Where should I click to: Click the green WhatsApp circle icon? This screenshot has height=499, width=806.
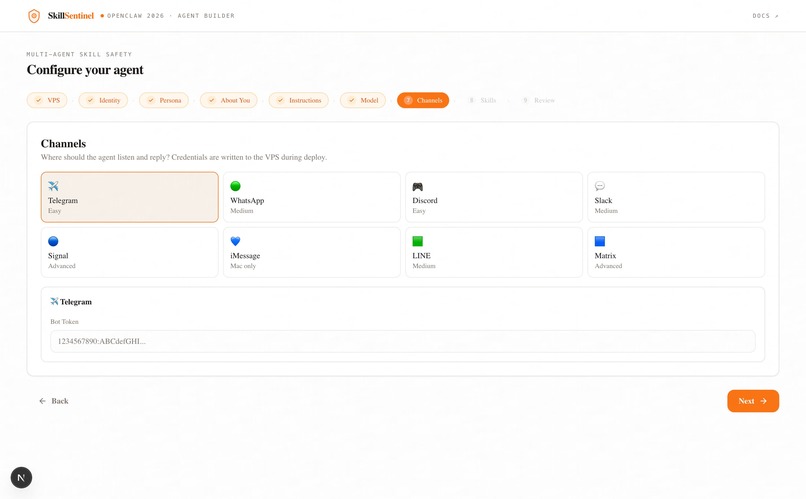(235, 186)
